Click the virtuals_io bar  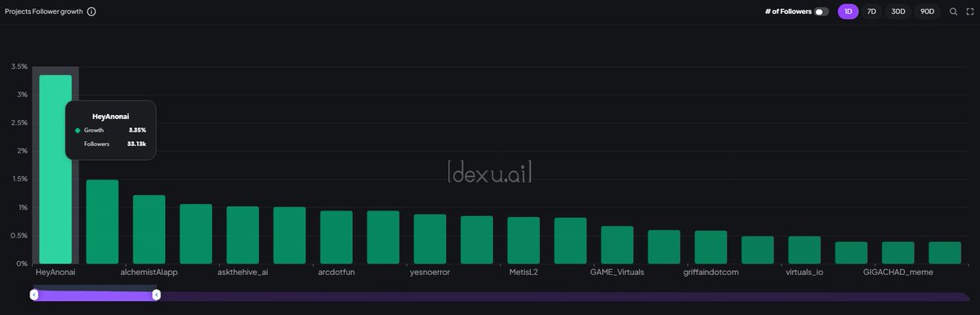click(804, 250)
